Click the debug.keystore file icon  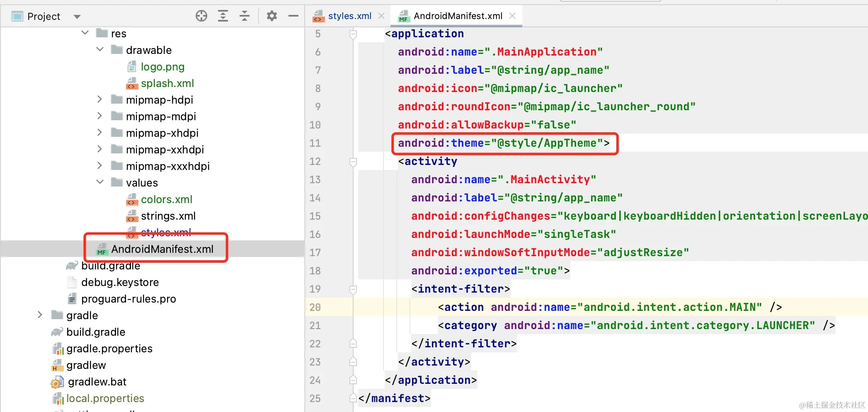point(72,282)
